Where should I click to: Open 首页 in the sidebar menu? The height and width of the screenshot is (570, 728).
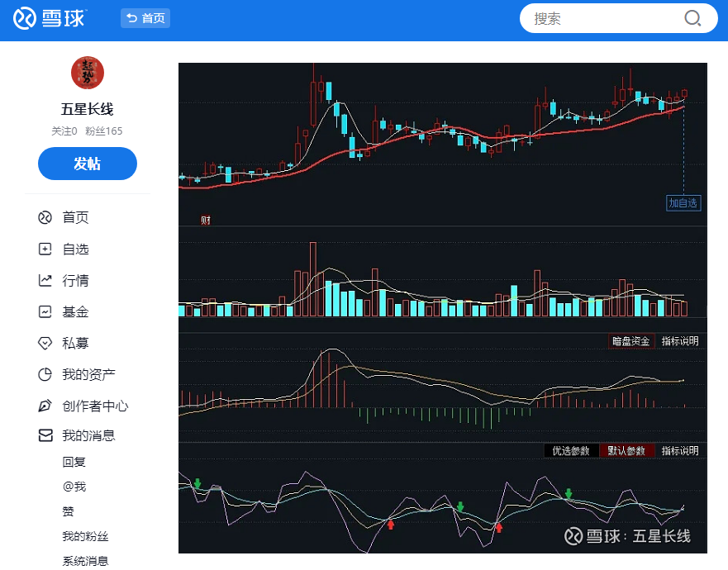pyautogui.click(x=75, y=217)
